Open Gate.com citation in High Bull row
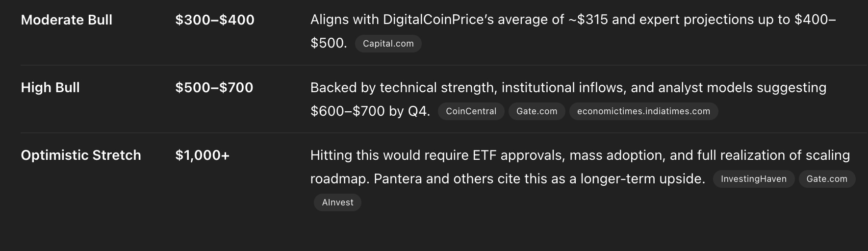The image size is (868, 251). (536, 111)
